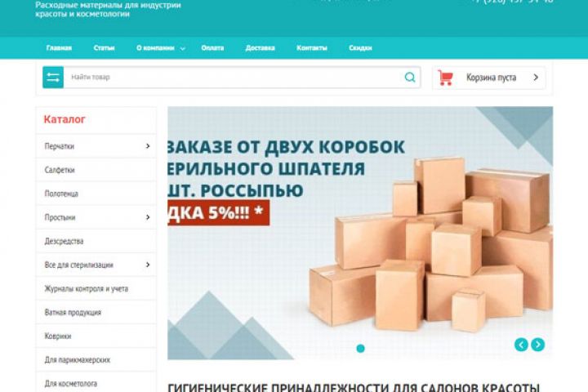Screen dimensions: 588x392
Task: Click into the Найти товар search field
Action: pyautogui.click(x=233, y=78)
